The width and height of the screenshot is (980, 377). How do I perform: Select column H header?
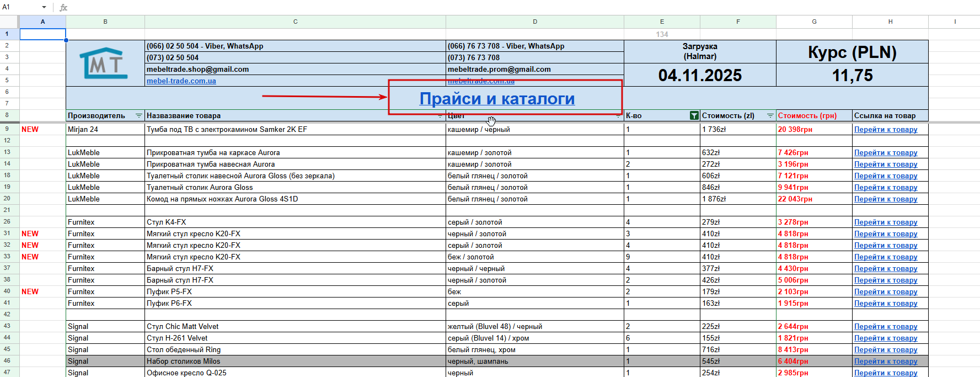(890, 22)
